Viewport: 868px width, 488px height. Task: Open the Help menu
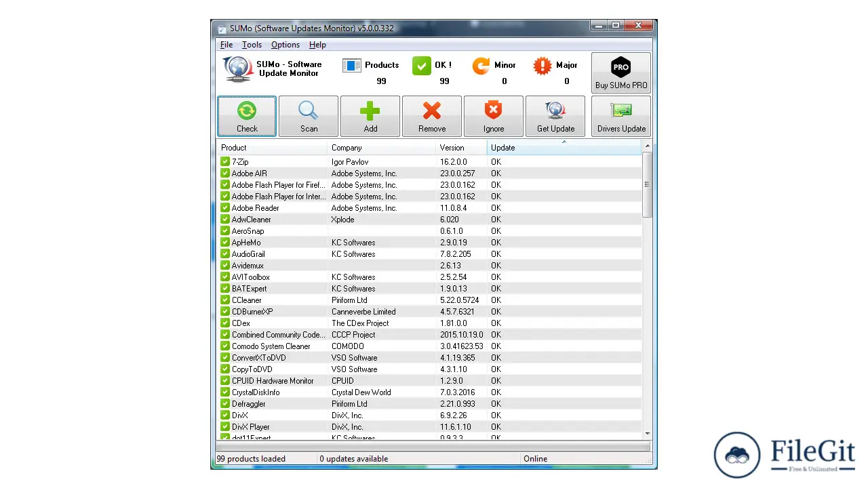click(317, 45)
